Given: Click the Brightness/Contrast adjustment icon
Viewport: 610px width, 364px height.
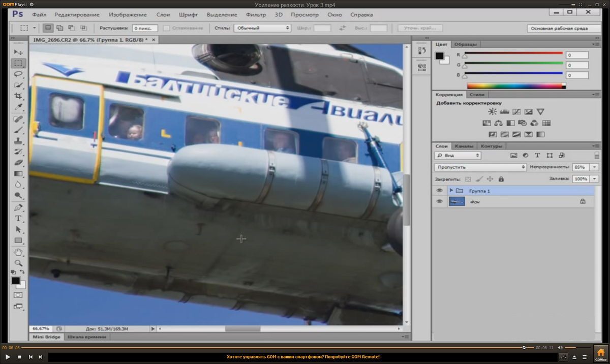Looking at the screenshot, I should pyautogui.click(x=492, y=112).
